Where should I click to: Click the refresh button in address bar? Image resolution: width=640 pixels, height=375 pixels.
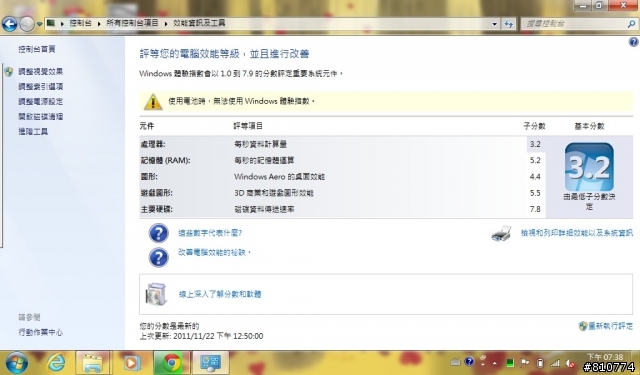(x=509, y=24)
